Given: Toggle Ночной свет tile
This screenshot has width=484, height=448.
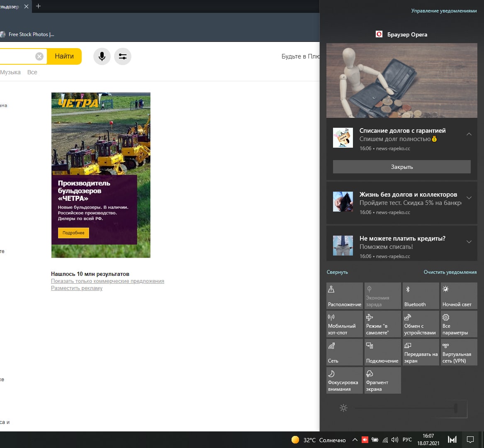Looking at the screenshot, I should [459, 296].
